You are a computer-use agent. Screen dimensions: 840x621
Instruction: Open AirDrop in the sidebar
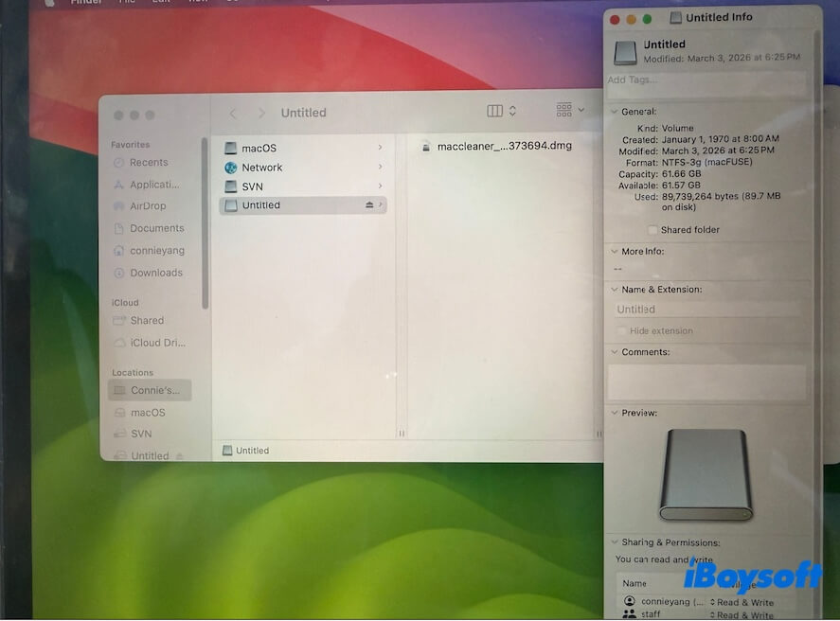[x=148, y=206]
